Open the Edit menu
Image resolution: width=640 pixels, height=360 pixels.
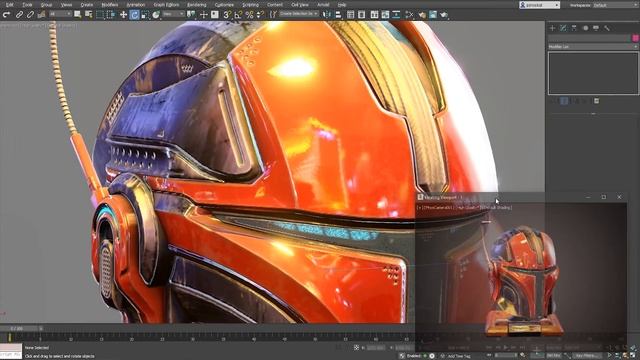9,5
